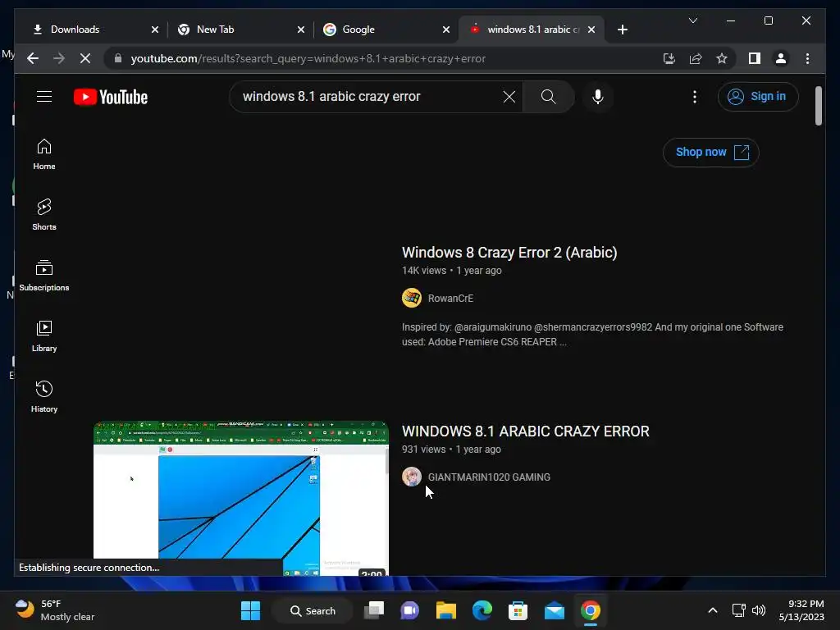Install app using the address bar icon
840x630 pixels.
[x=669, y=58]
